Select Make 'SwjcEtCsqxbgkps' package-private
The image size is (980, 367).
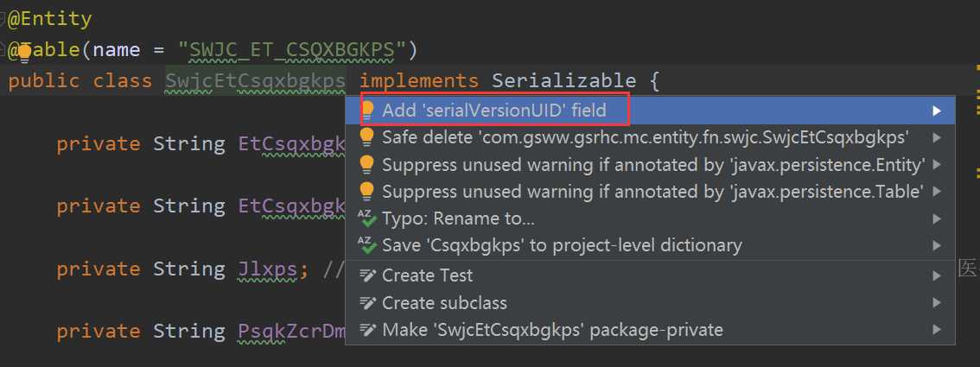tap(650, 330)
